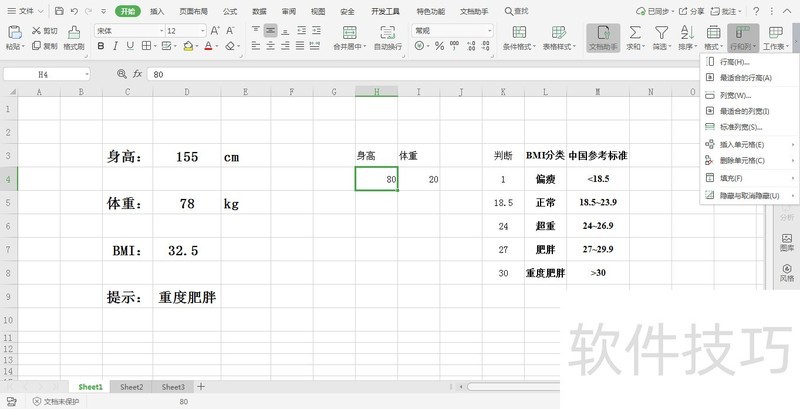This screenshot has width=800, height=409.
Task: Open the number format dropdown (常规)
Action: coord(490,31)
